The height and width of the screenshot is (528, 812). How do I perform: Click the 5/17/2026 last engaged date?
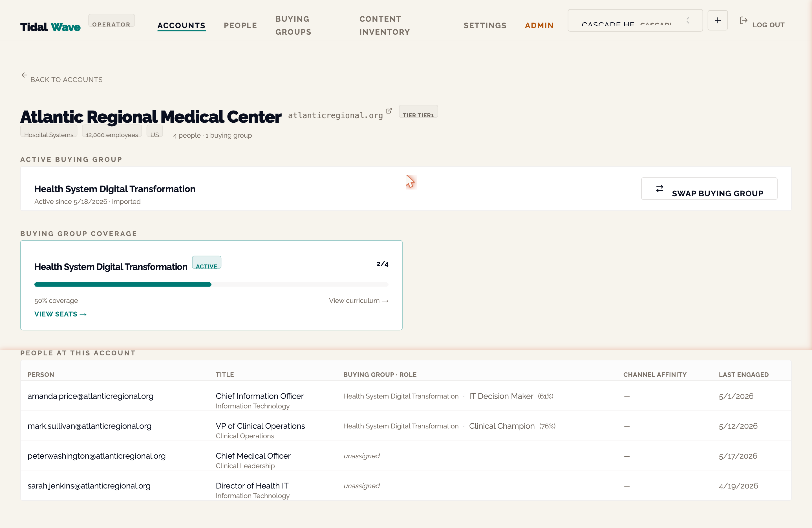pos(738,456)
